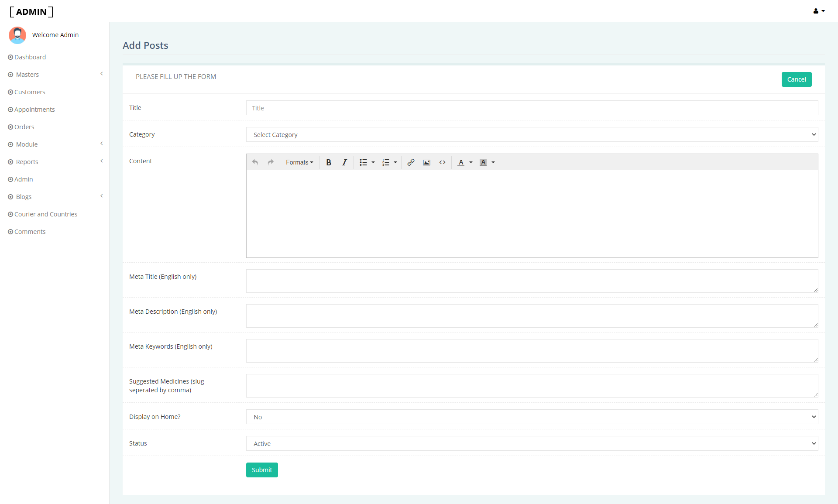Image resolution: width=838 pixels, height=504 pixels.
Task: Open text color picker arrow
Action: click(x=471, y=162)
